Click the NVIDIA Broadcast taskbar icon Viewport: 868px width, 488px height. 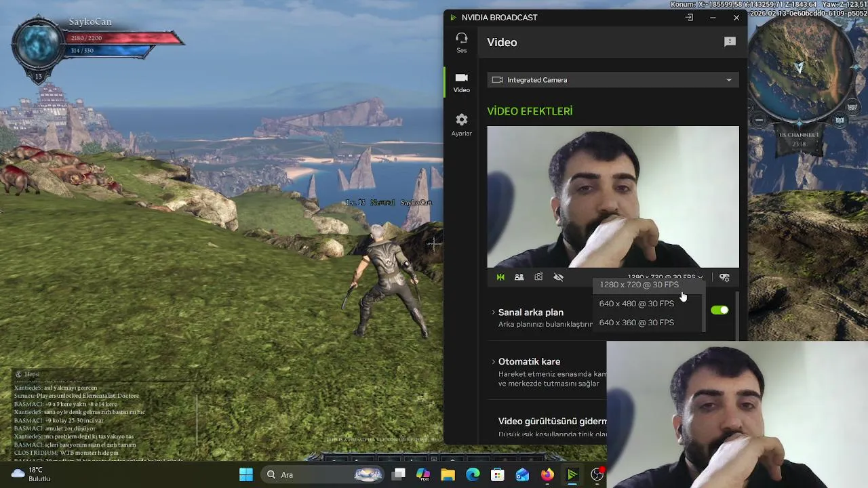[572, 474]
